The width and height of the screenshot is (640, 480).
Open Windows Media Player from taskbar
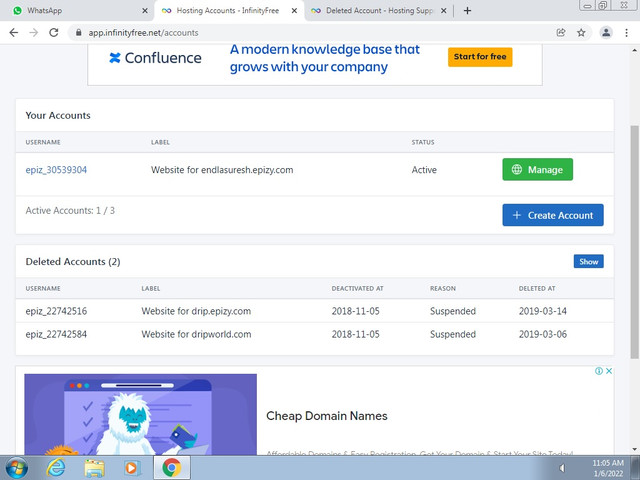click(x=131, y=468)
